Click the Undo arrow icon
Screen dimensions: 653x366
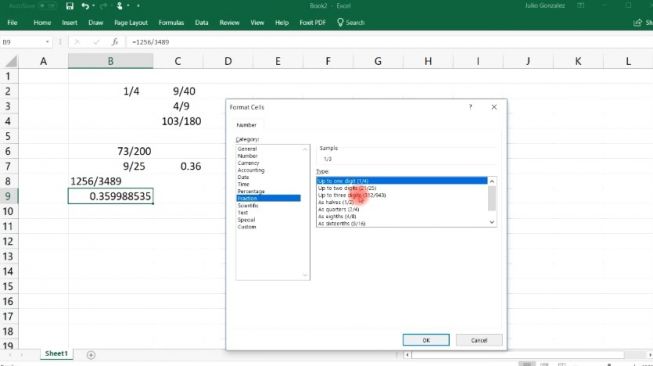(85, 6)
